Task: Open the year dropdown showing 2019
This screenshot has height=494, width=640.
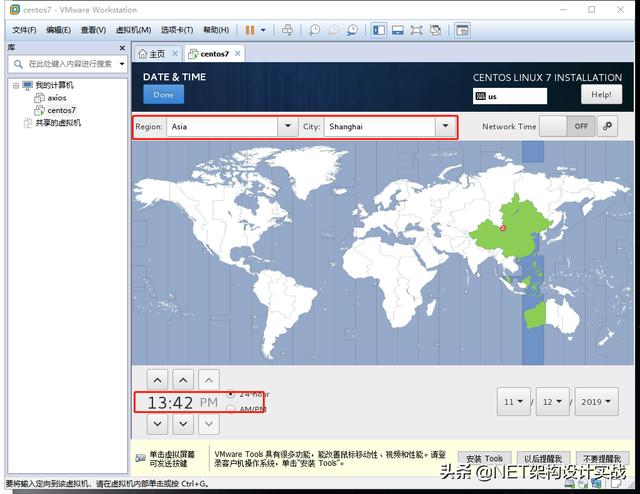Action: (596, 402)
